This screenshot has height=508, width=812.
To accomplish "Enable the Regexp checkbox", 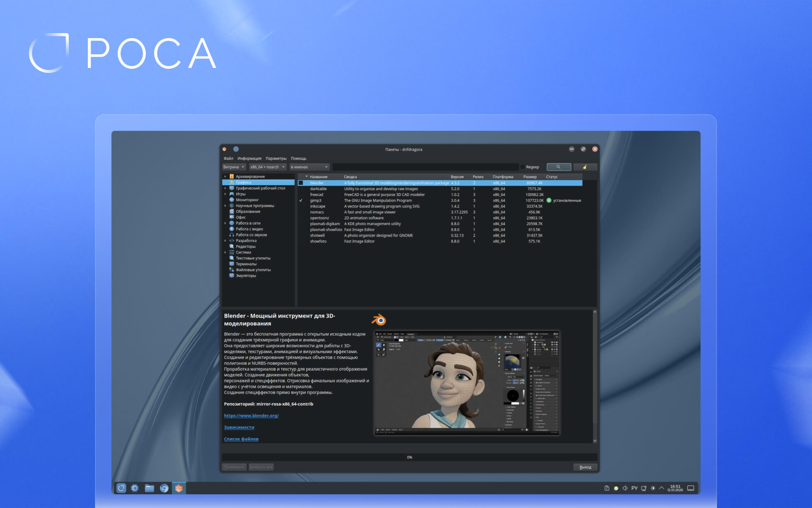I will tap(522, 167).
